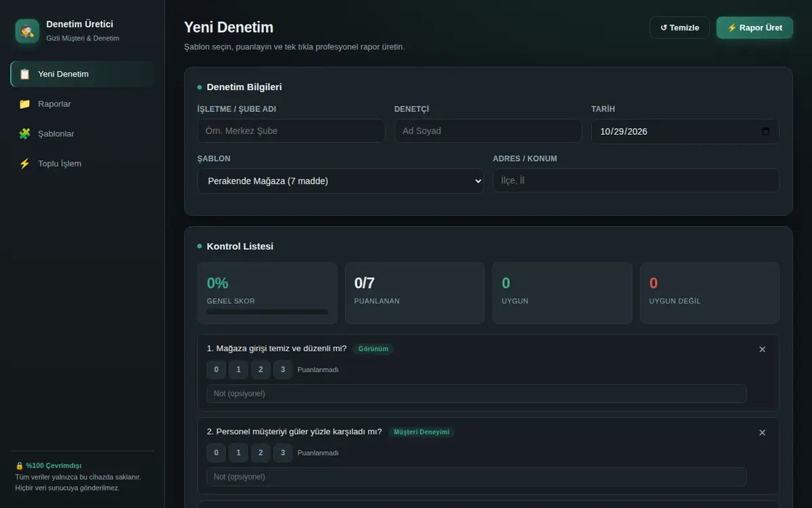
Task: Click the lock icon next to %100 Çevrimdışı
Action: [x=19, y=465]
